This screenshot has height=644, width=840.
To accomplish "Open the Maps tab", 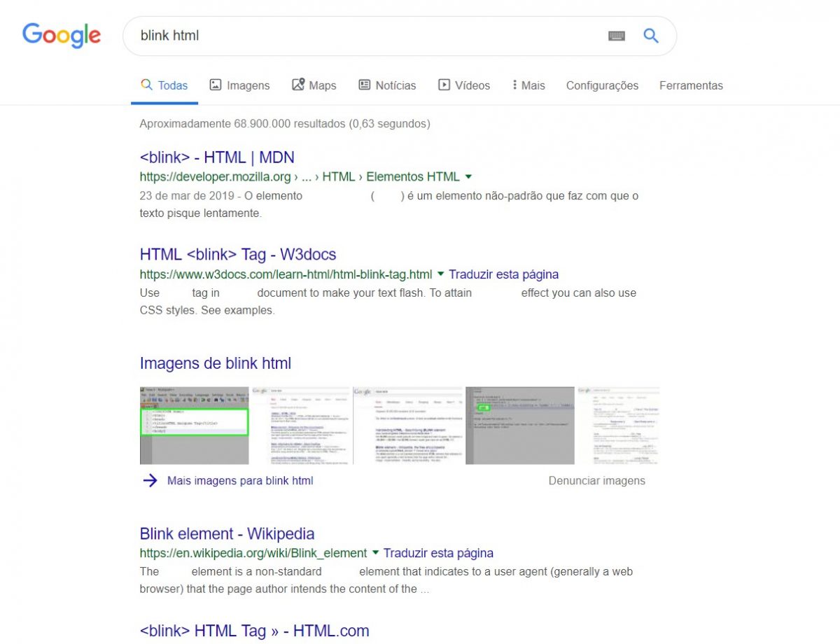I will [314, 85].
